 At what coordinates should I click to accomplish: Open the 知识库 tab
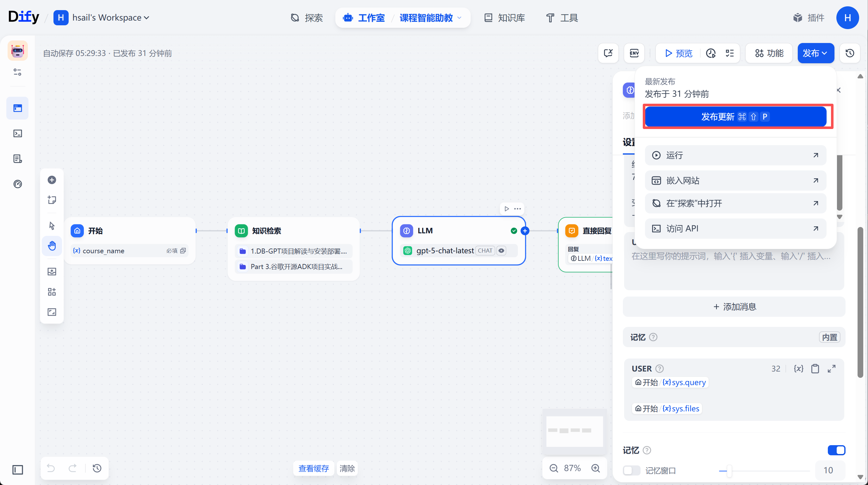pyautogui.click(x=505, y=17)
